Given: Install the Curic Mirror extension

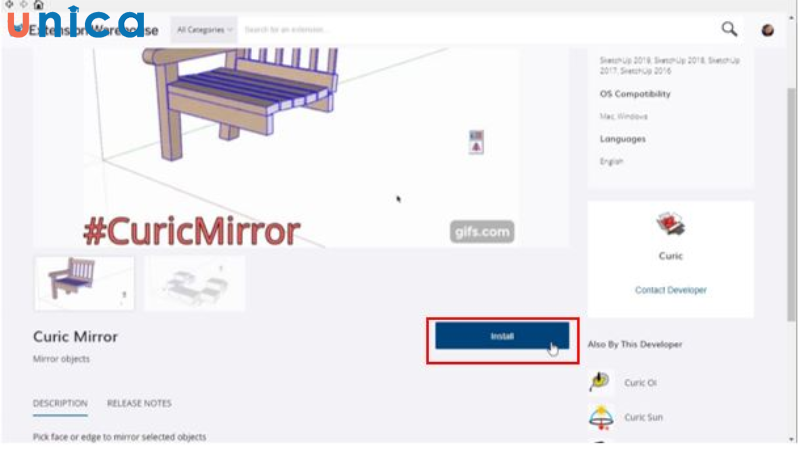Looking at the screenshot, I should pyautogui.click(x=502, y=336).
